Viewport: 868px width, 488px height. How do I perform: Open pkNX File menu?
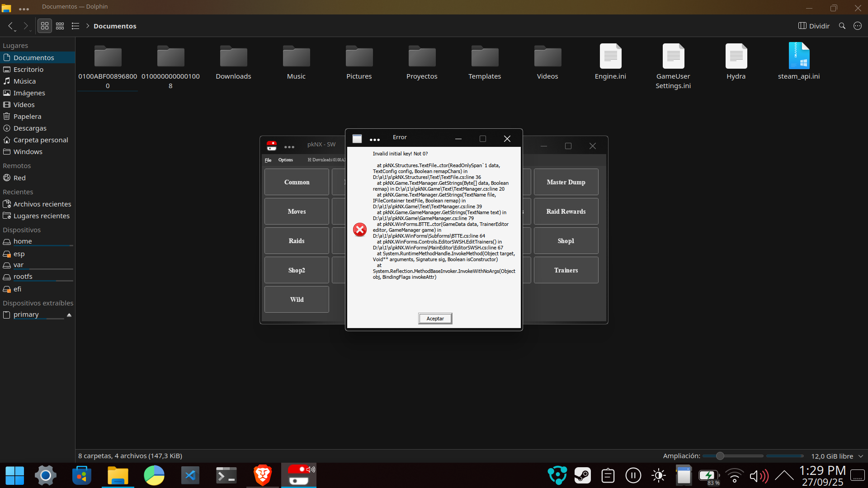(268, 160)
